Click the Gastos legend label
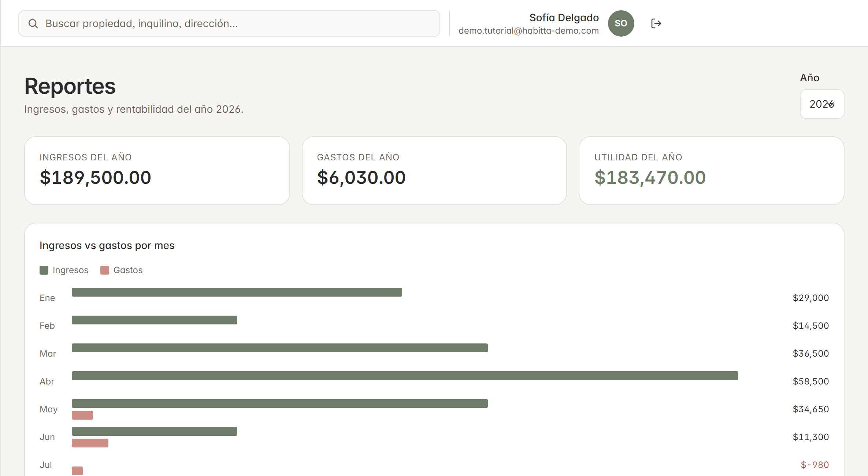 128,270
